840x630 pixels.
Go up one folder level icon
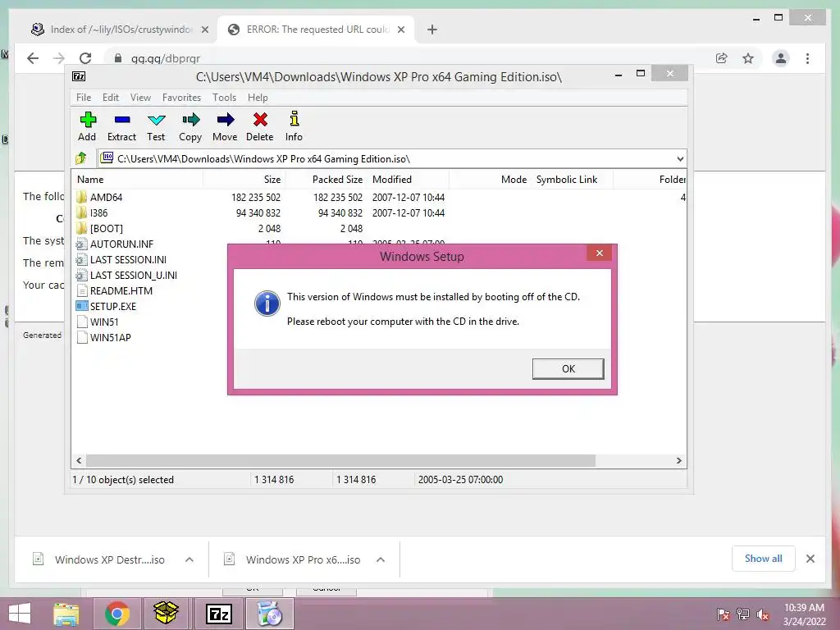click(81, 158)
